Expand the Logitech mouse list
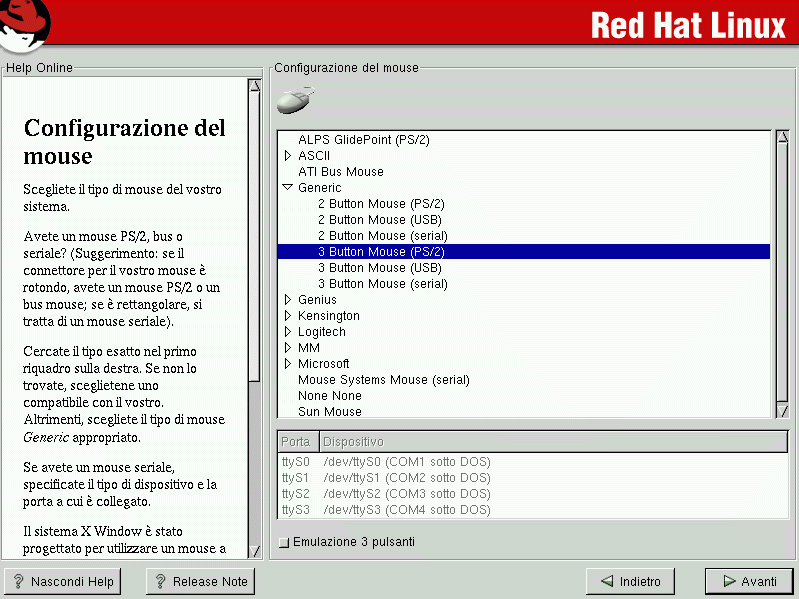This screenshot has width=799, height=599. (x=288, y=332)
